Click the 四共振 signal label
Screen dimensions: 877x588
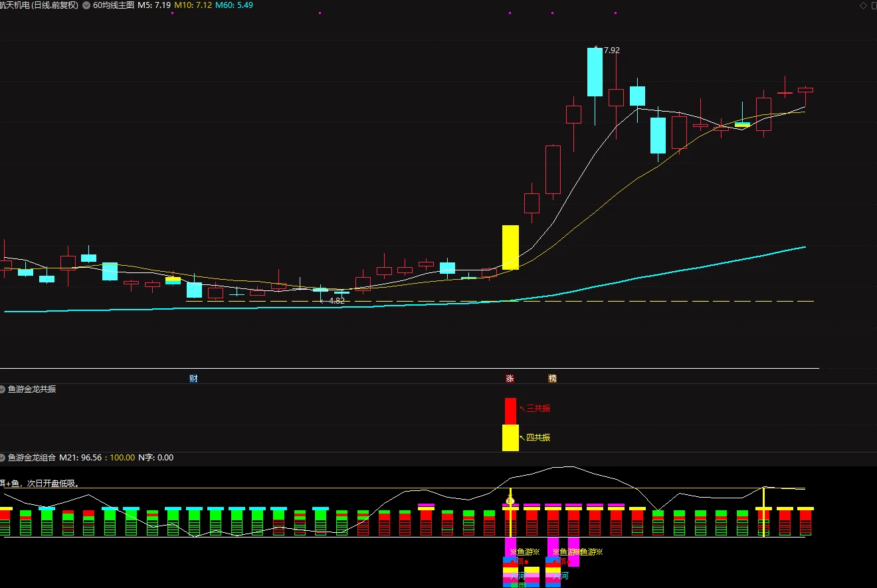[x=538, y=438]
